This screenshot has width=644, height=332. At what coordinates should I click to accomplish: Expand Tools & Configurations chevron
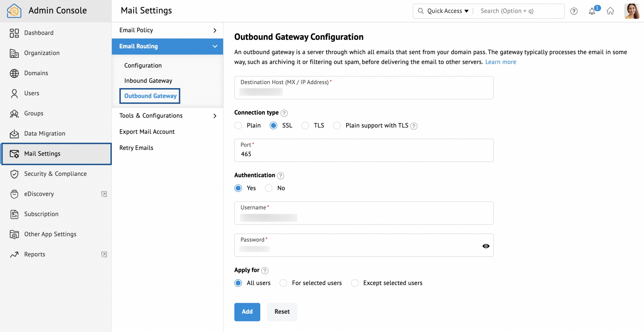pos(215,116)
